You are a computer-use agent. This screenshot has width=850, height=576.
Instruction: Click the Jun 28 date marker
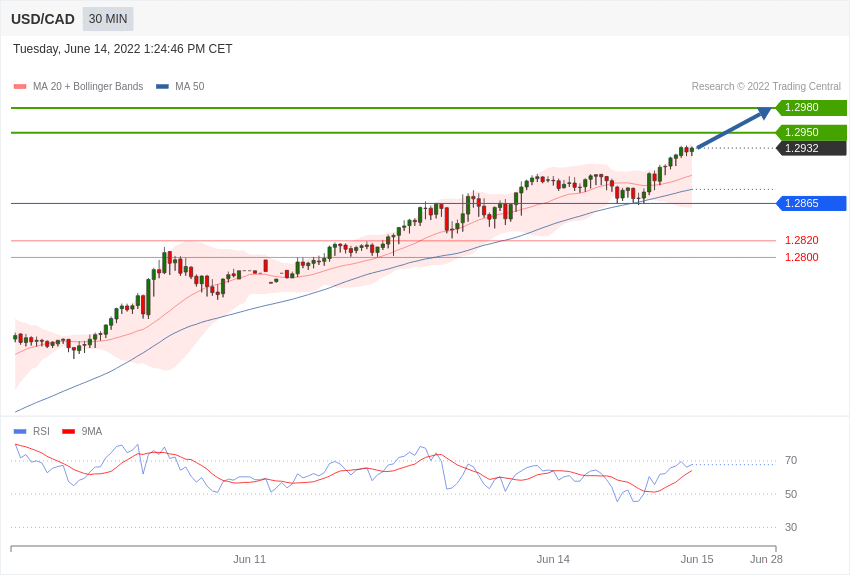click(766, 559)
